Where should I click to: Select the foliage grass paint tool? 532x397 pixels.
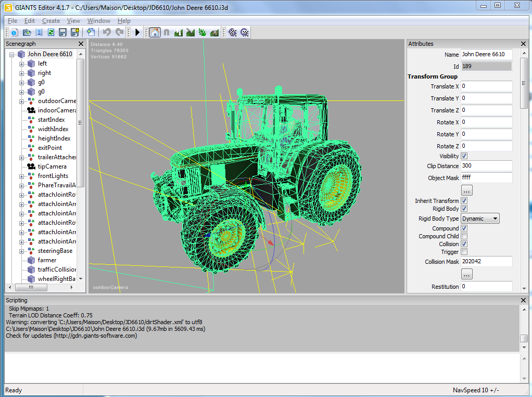click(x=202, y=33)
